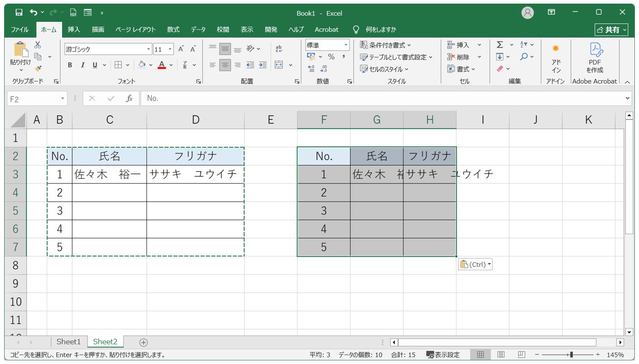Toggle middle vertical alignment
The height and width of the screenshot is (364, 639).
tap(225, 49)
